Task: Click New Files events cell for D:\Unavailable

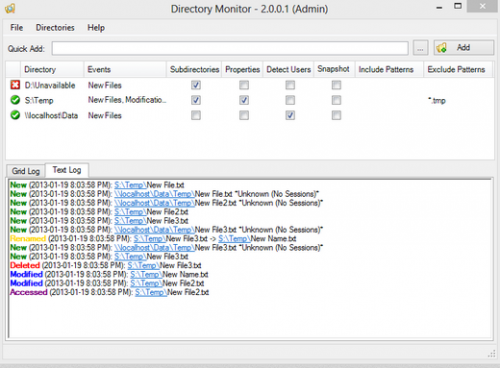Action: (105, 85)
